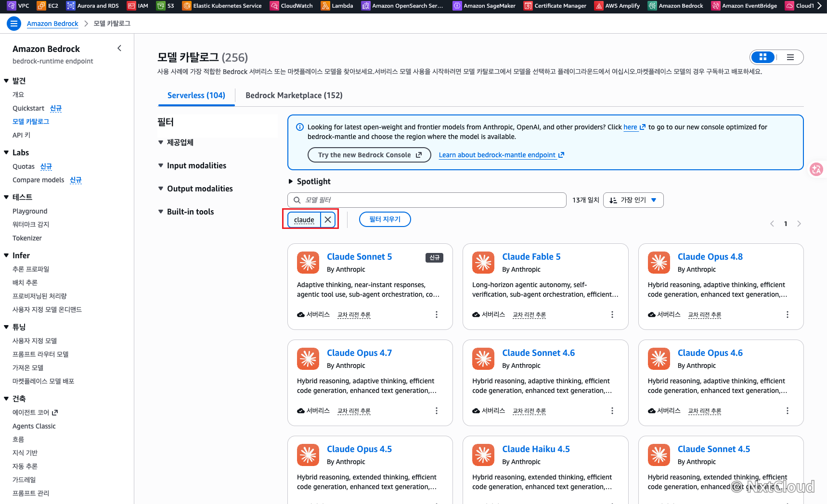Collapse the 테스트 navigation section
Viewport: 827px width, 504px height.
pos(6,197)
